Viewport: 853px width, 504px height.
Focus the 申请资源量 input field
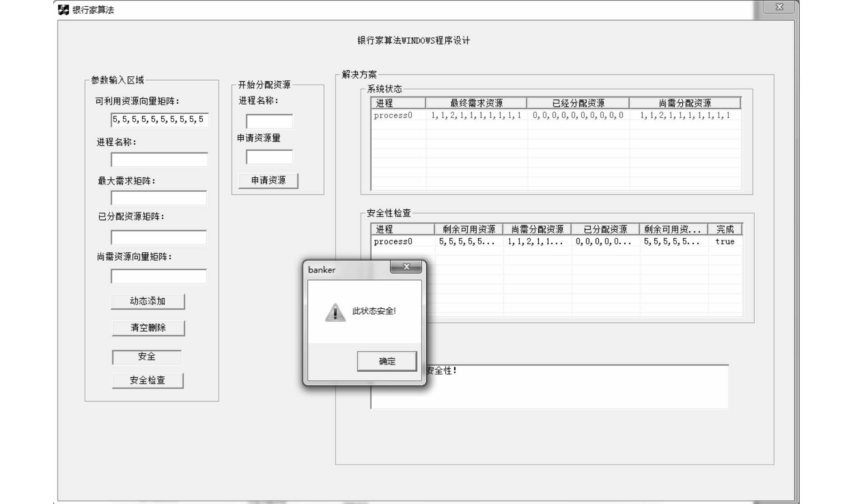[x=269, y=157]
